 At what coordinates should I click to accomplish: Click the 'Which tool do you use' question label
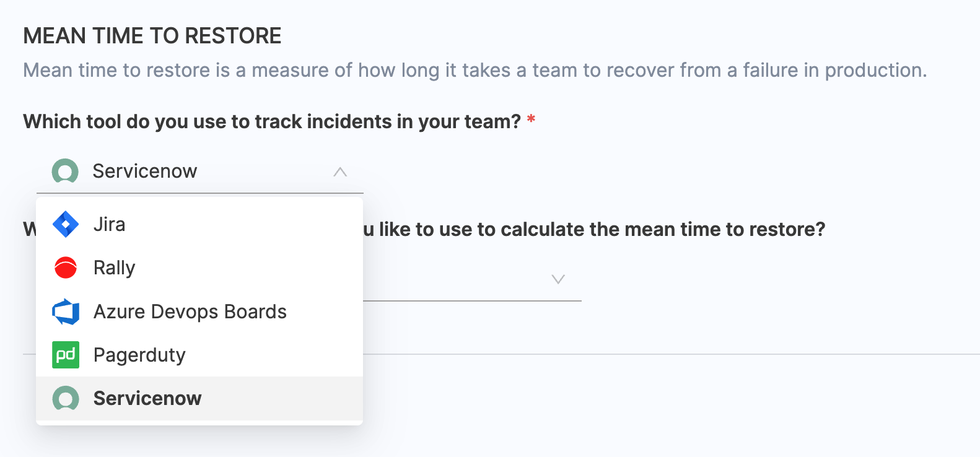[271, 121]
